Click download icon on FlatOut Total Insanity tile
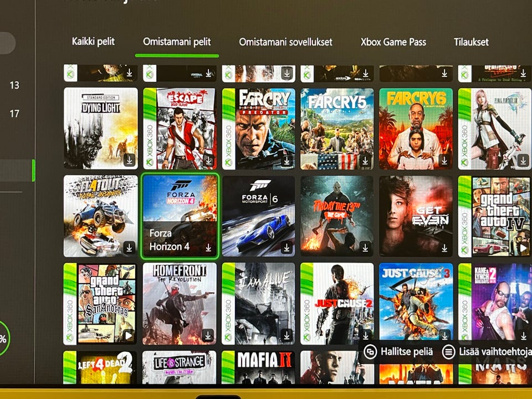 (129, 248)
